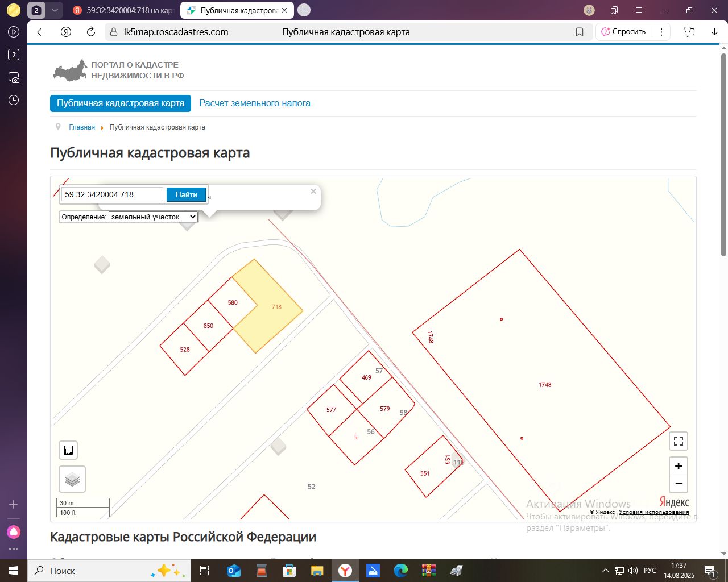This screenshot has height=582, width=728.
Task: Go back with browser arrow
Action: coord(41,32)
